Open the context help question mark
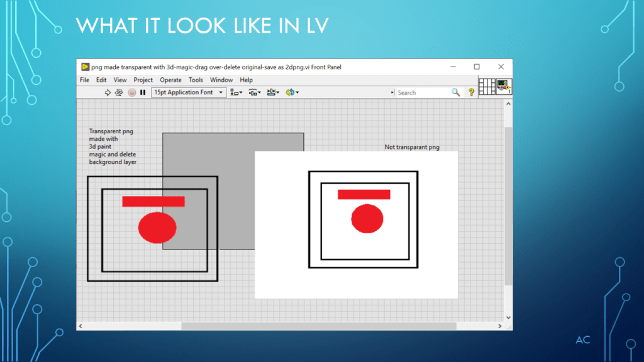The height and width of the screenshot is (362, 644). (471, 92)
